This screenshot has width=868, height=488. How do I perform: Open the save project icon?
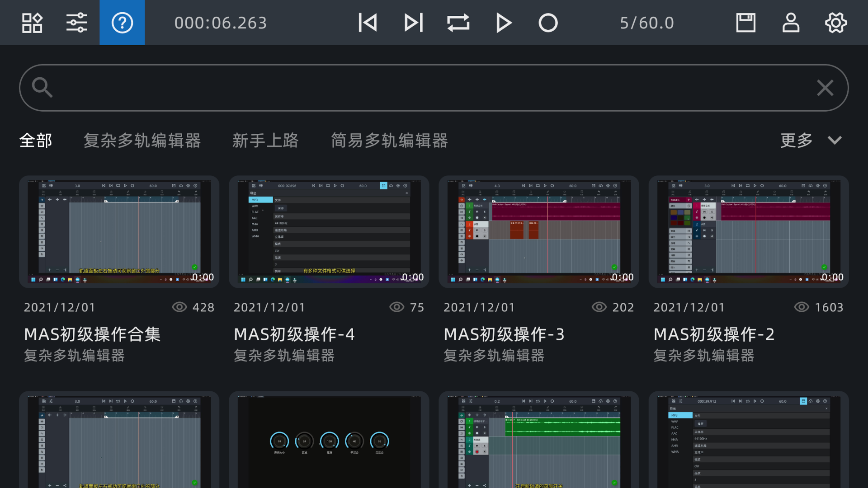pos(745,22)
